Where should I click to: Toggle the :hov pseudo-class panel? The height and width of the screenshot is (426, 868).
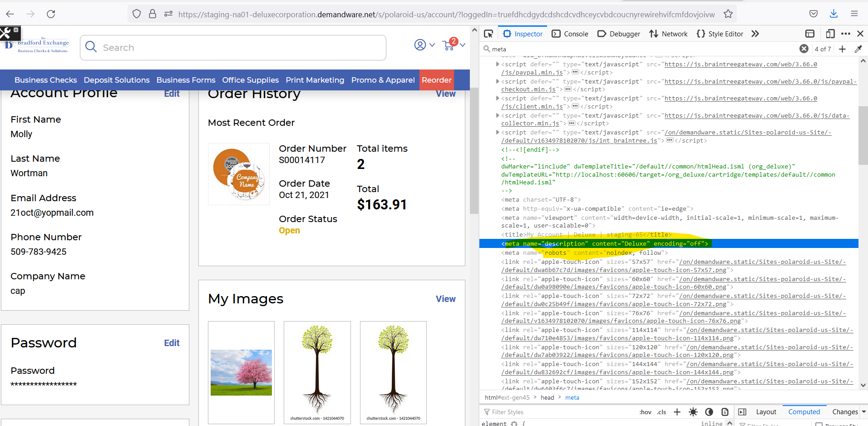coord(645,412)
